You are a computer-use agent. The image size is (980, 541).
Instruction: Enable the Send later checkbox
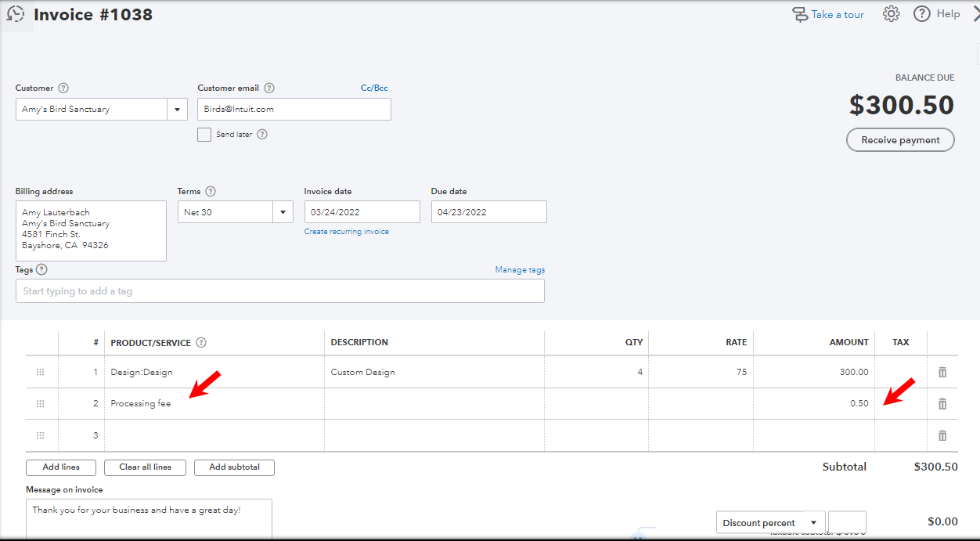204,135
